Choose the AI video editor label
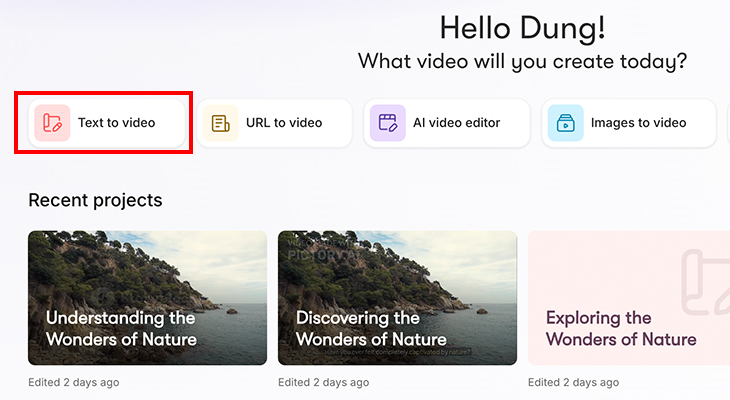This screenshot has height=400, width=730. (456, 123)
